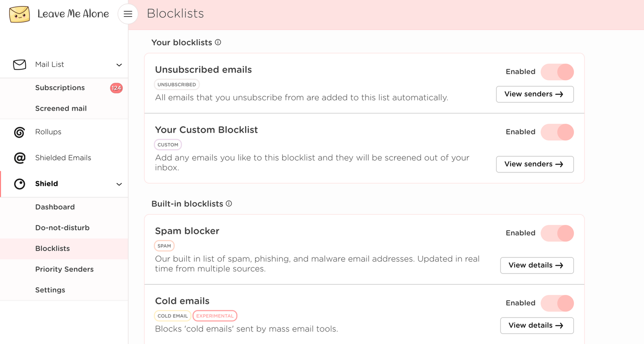The width and height of the screenshot is (644, 344).
Task: Open info icon next to Built-in blocklists
Action: (229, 204)
